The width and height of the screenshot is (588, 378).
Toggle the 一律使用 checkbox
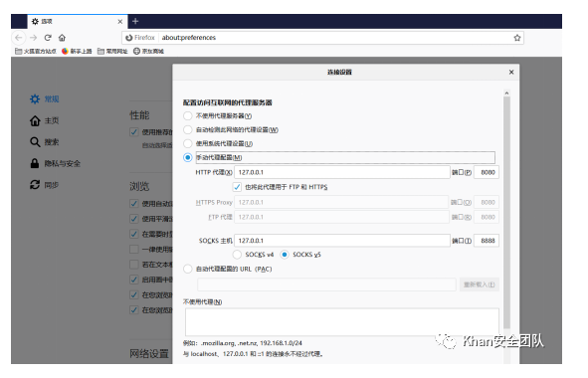tap(134, 249)
